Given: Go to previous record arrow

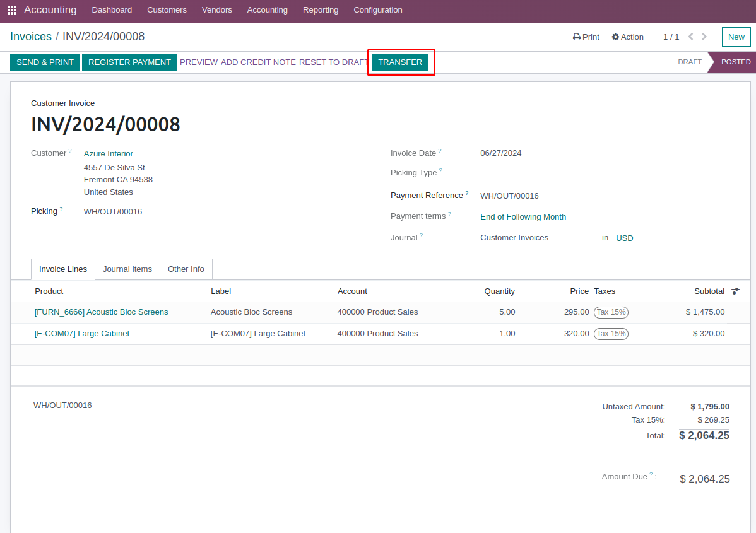Looking at the screenshot, I should pyautogui.click(x=690, y=37).
